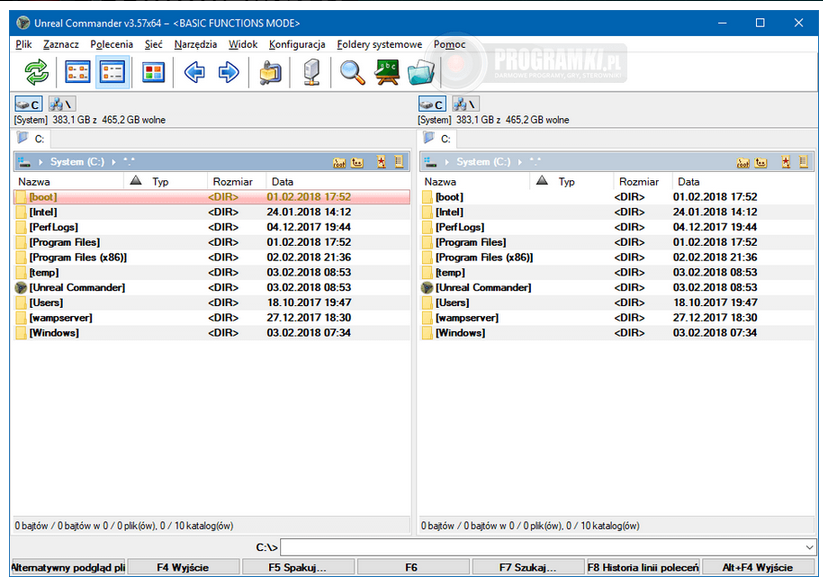Open the Plik menu
823x582 pixels.
coord(24,45)
